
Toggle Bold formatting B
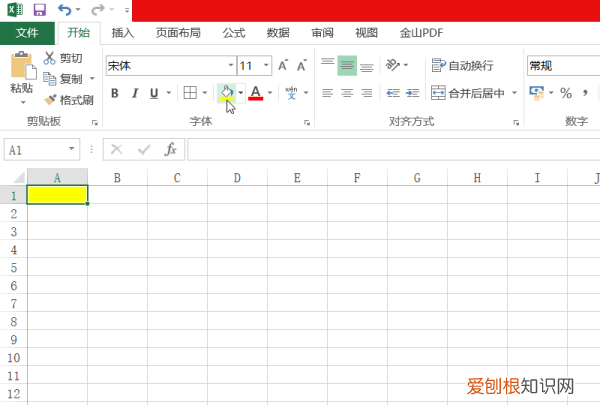pyautogui.click(x=115, y=93)
